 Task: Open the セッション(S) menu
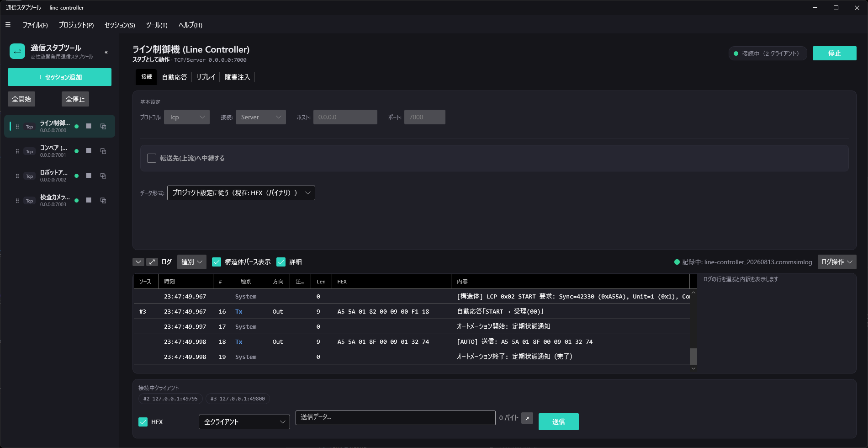pyautogui.click(x=120, y=25)
